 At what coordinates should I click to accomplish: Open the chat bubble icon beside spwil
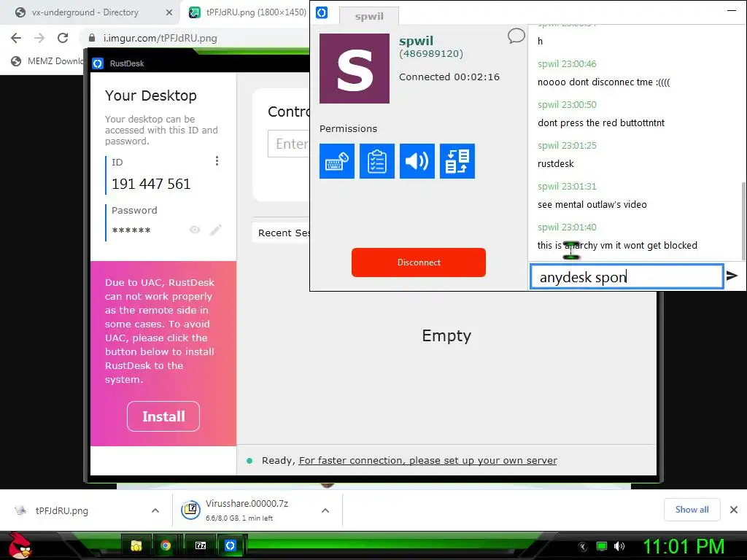pyautogui.click(x=516, y=36)
